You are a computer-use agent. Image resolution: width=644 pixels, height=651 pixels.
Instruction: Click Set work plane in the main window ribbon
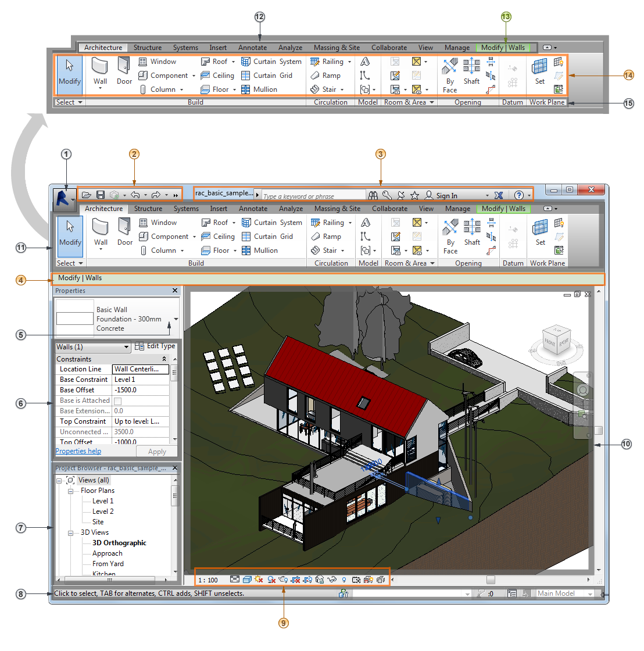coord(540,233)
